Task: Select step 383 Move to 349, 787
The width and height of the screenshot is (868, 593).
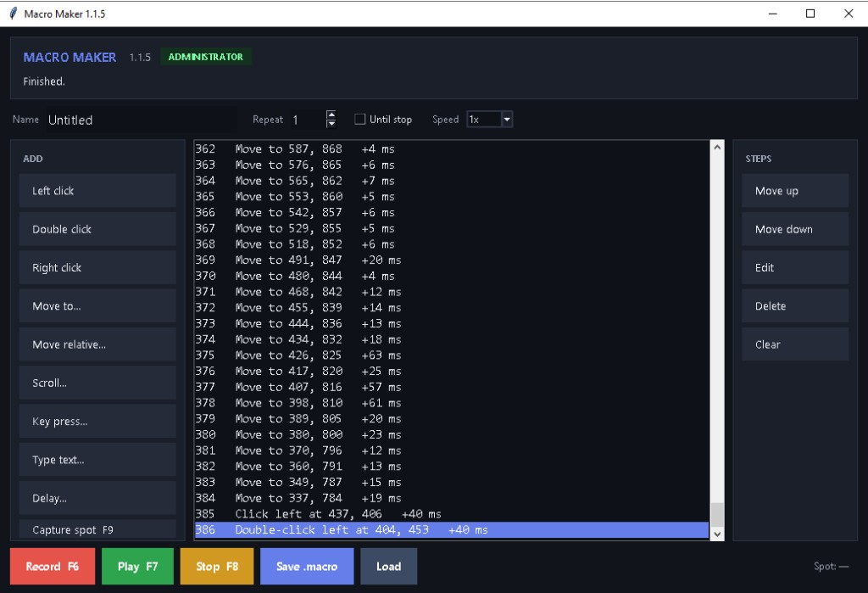Action: click(x=452, y=482)
